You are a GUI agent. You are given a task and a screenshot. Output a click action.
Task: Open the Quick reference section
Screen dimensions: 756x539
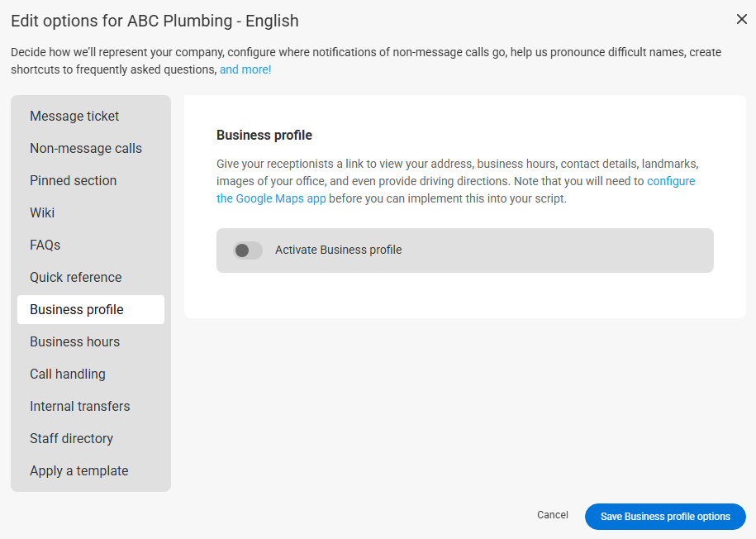pyautogui.click(x=75, y=278)
